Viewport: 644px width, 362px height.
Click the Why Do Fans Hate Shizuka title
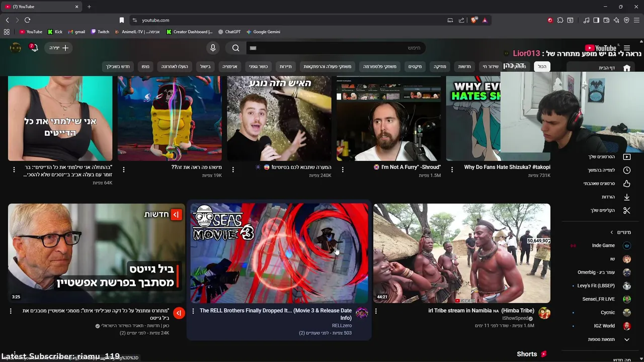click(507, 167)
